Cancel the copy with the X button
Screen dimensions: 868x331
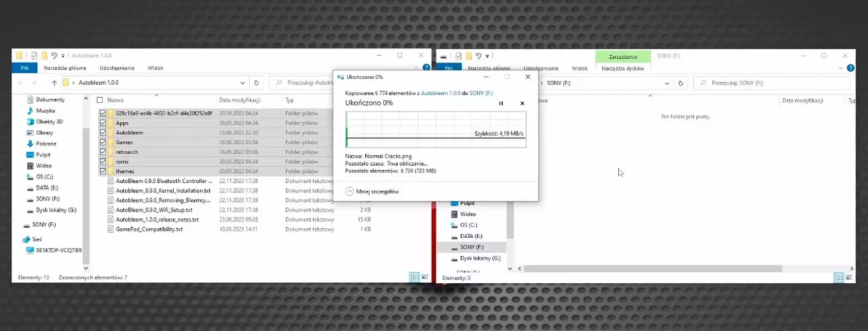coord(522,103)
